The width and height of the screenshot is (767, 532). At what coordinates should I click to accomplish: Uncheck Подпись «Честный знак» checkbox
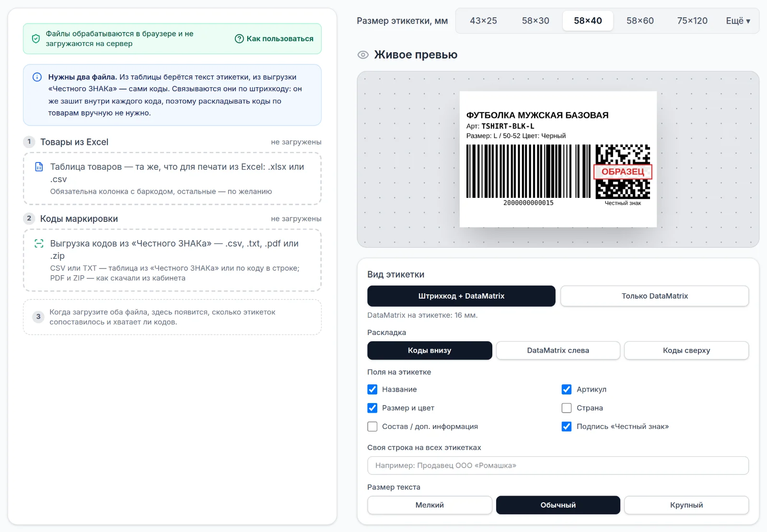pos(567,427)
